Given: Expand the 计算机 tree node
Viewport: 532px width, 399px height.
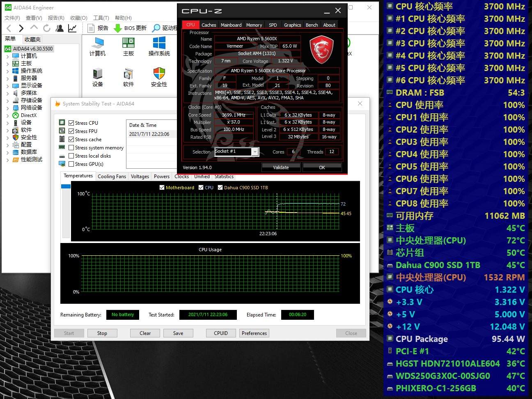Looking at the screenshot, I should [x=7, y=56].
